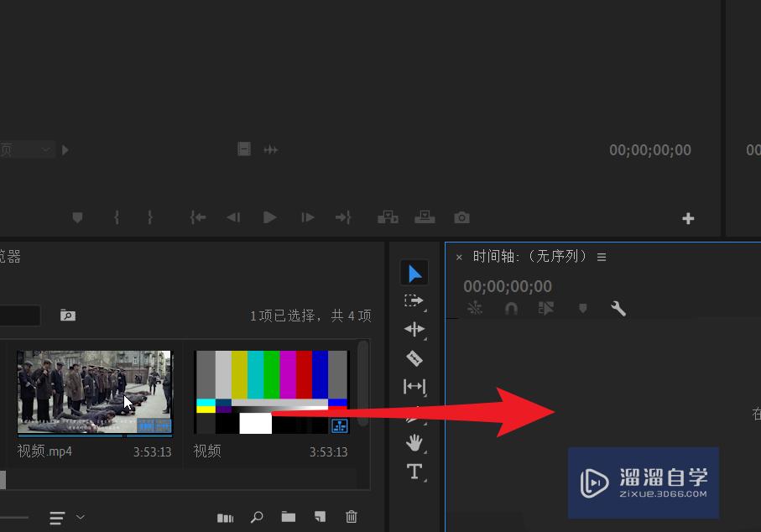The height and width of the screenshot is (532, 761).
Task: Select the Hand tool
Action: [x=414, y=442]
